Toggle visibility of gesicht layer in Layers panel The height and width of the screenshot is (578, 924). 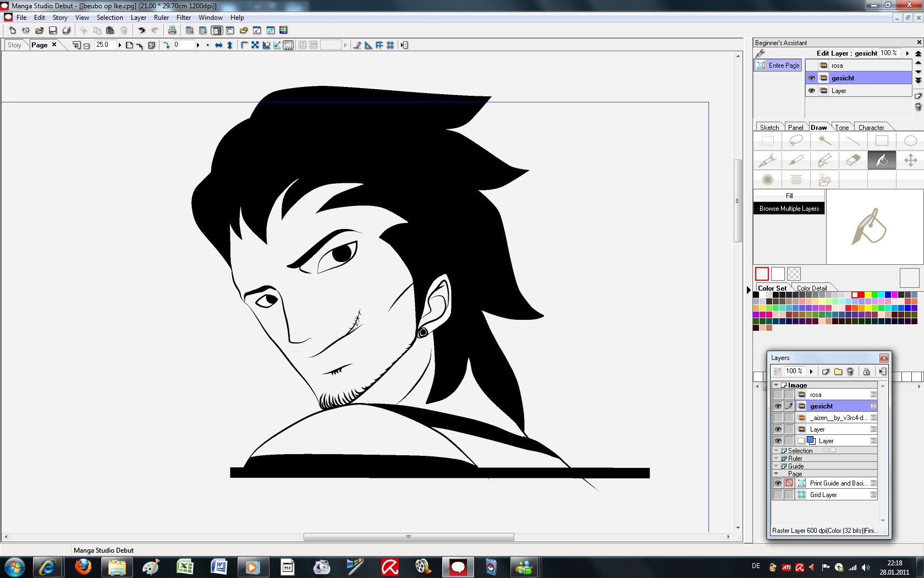[x=778, y=406]
